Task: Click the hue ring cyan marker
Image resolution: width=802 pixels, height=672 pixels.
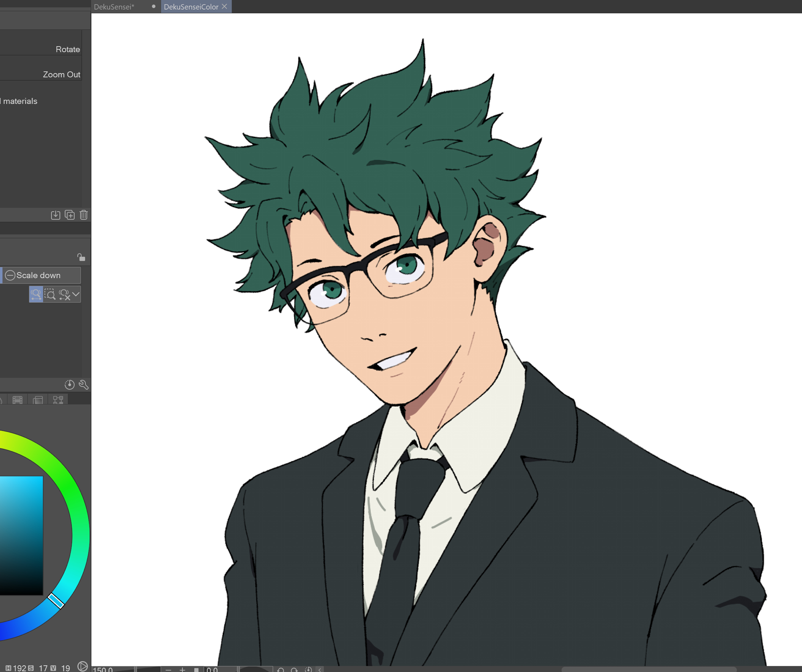Action: 56,601
